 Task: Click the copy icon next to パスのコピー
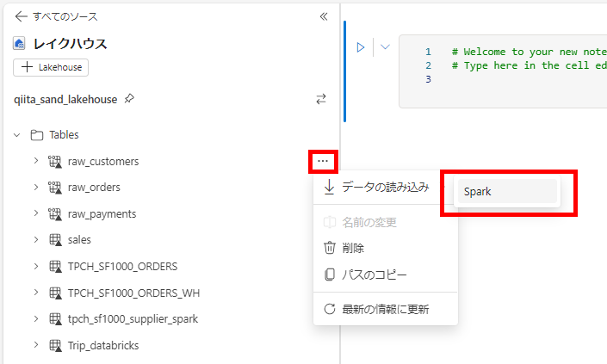point(330,275)
